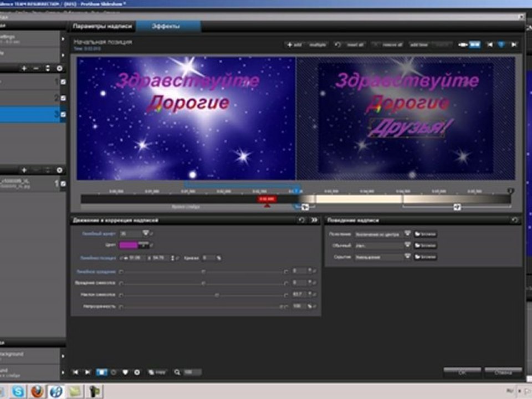This screenshot has width=532, height=399.
Task: Click the right transition icon under timeline
Action: click(457, 207)
